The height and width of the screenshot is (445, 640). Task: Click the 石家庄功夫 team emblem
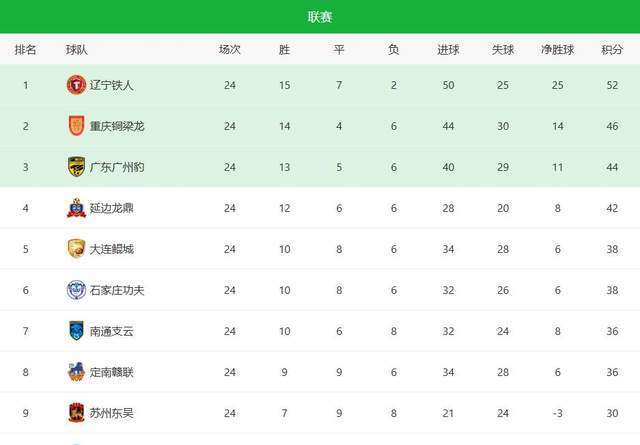tap(76, 290)
